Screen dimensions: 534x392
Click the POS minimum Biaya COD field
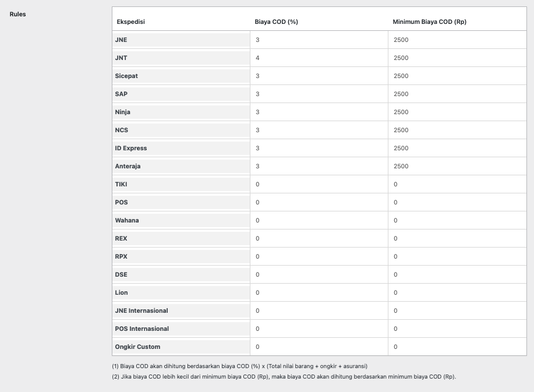coord(457,202)
